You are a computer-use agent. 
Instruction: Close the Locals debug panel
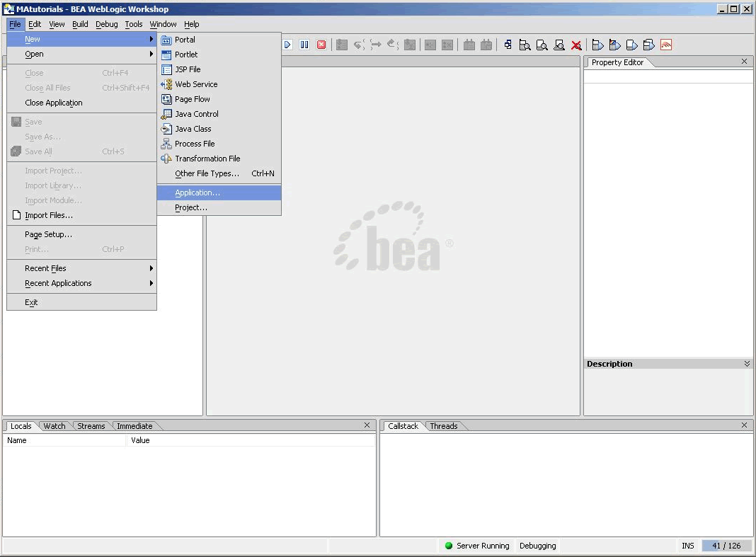(x=367, y=425)
